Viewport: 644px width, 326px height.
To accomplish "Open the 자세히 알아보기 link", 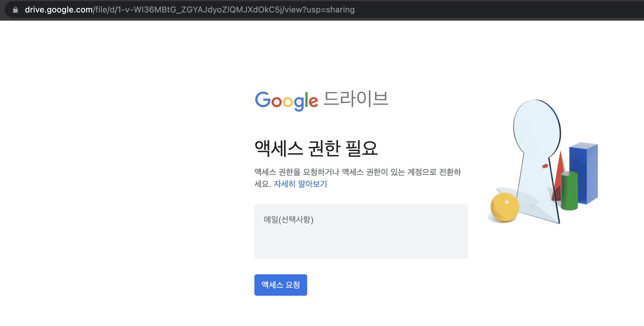I will [x=300, y=184].
